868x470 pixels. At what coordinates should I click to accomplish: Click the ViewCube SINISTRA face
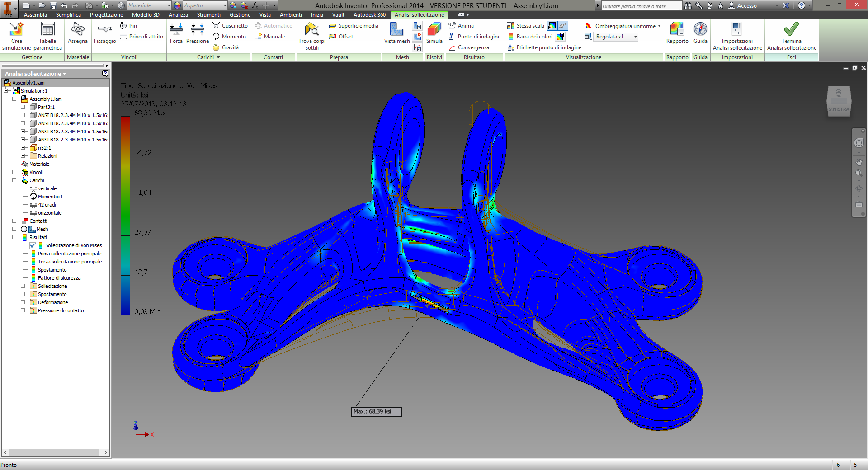click(x=839, y=109)
